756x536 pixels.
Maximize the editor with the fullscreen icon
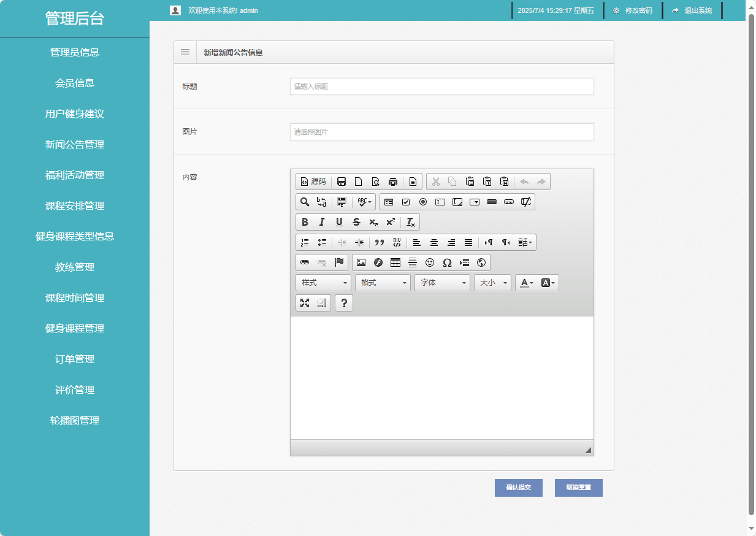click(x=305, y=303)
